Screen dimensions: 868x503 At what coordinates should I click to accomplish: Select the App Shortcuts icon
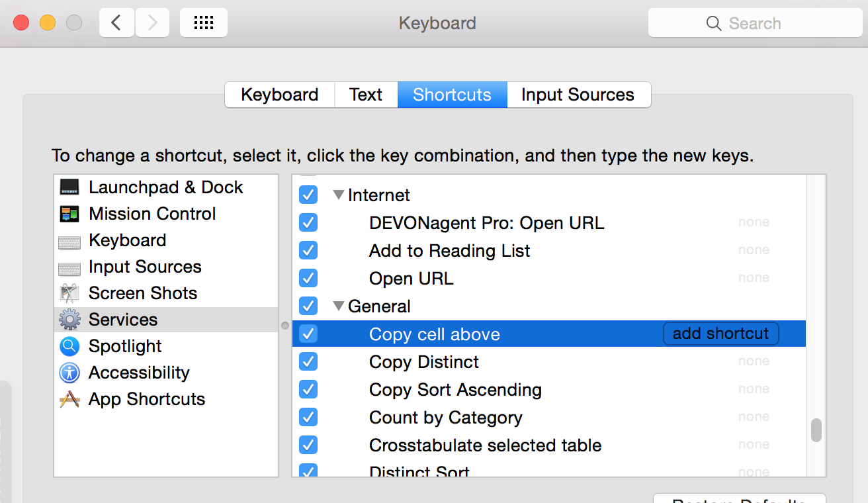click(69, 399)
